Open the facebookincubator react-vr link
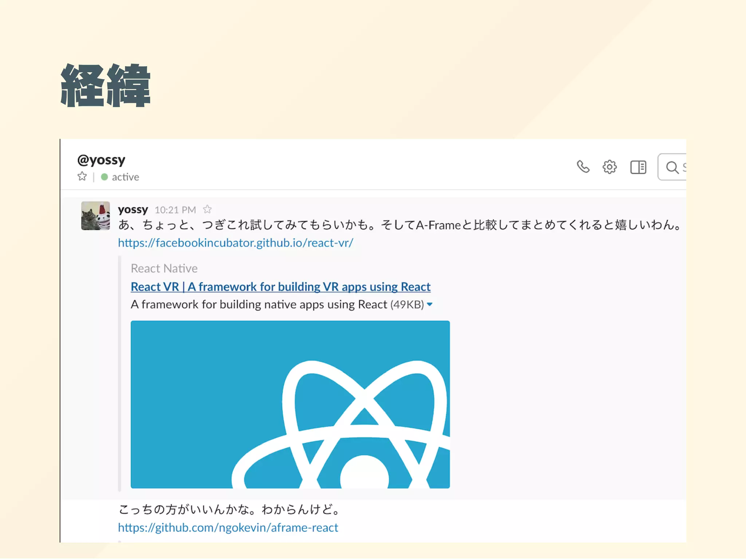Viewport: 746px width, 560px height. click(235, 243)
